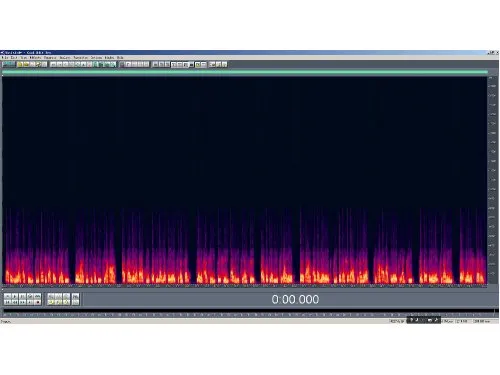Click the green display range bar
Image resolution: width=500 pixels, height=375 pixels.
245,72
